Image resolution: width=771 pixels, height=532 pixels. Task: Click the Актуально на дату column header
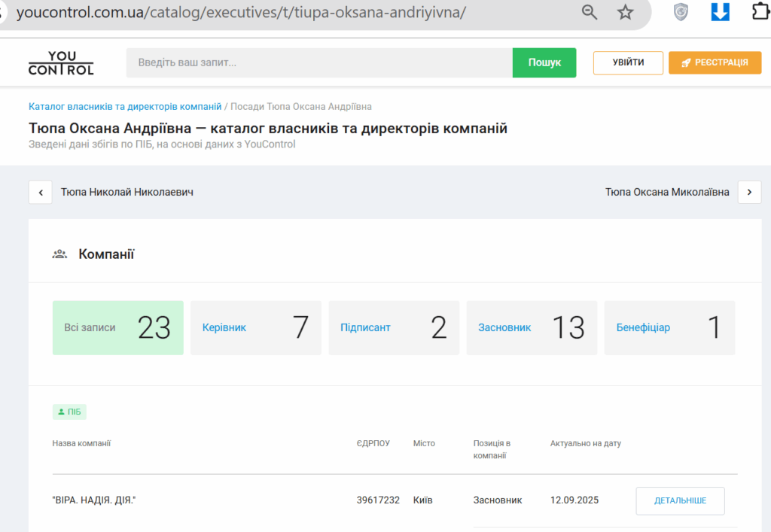click(585, 443)
